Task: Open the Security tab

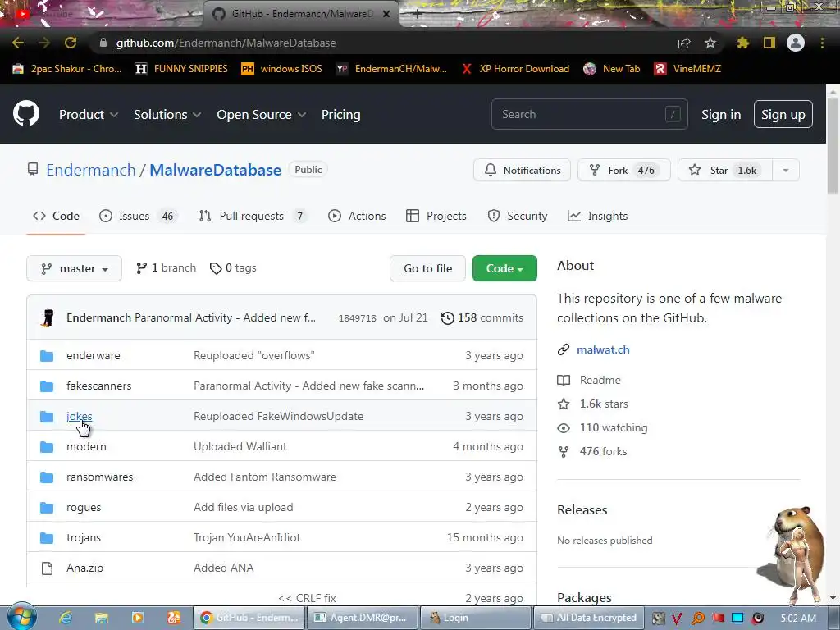Action: click(518, 216)
